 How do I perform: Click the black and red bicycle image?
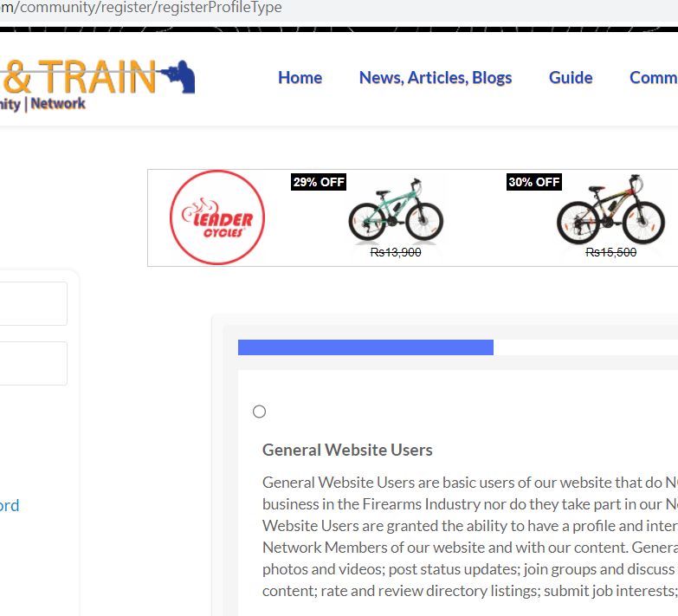point(610,210)
